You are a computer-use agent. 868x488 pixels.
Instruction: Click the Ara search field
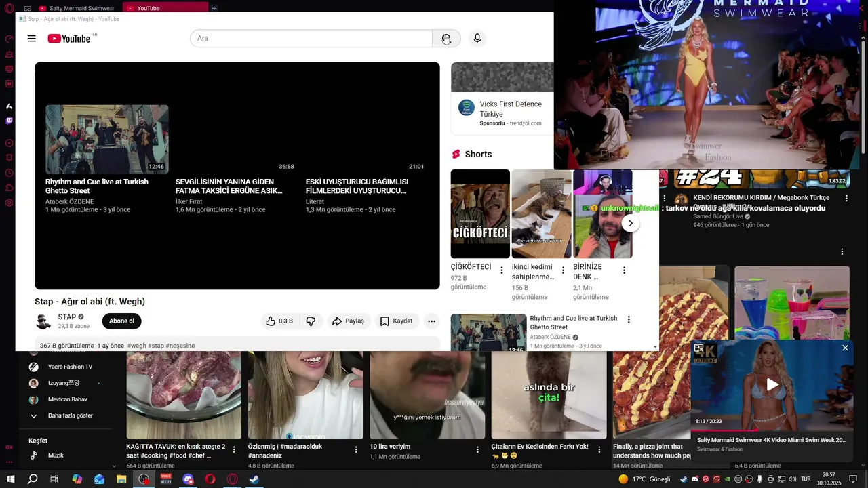(311, 39)
